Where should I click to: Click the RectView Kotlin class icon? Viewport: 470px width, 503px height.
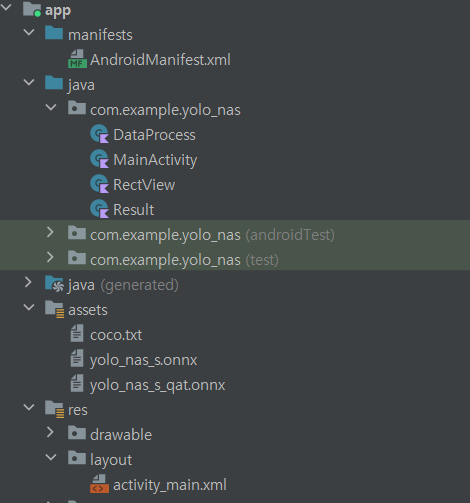pos(99,184)
